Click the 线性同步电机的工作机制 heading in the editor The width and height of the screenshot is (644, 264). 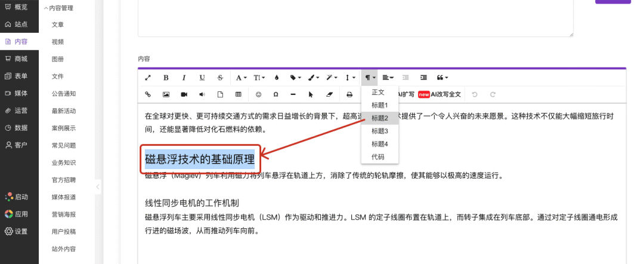coord(192,203)
